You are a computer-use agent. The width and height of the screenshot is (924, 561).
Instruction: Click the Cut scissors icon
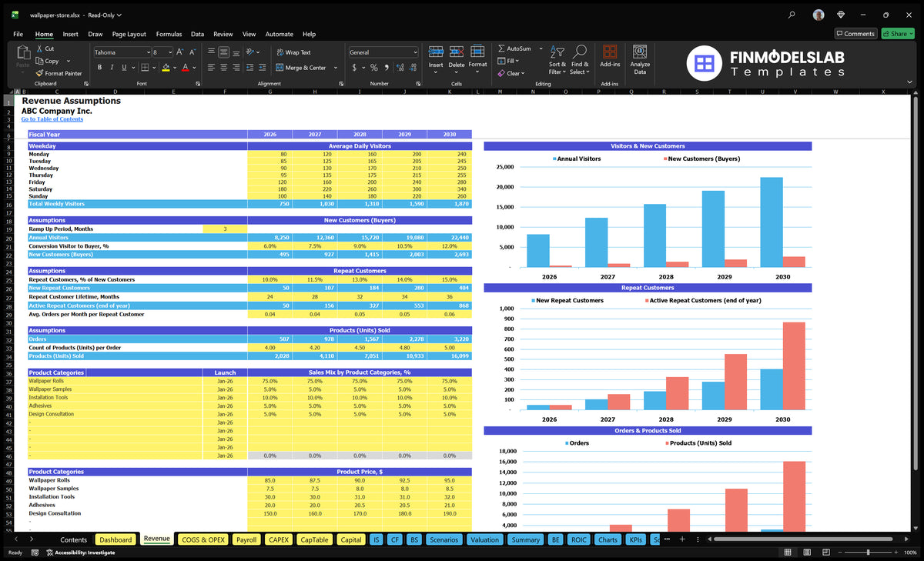(x=39, y=48)
